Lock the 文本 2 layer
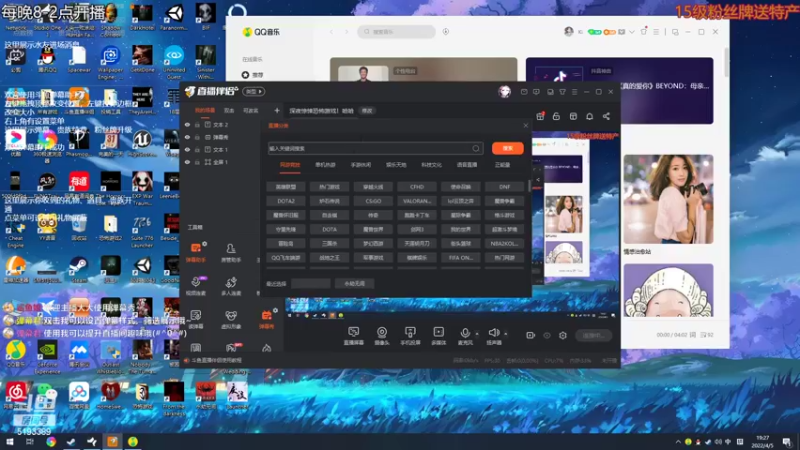800x450 pixels. click(197, 124)
